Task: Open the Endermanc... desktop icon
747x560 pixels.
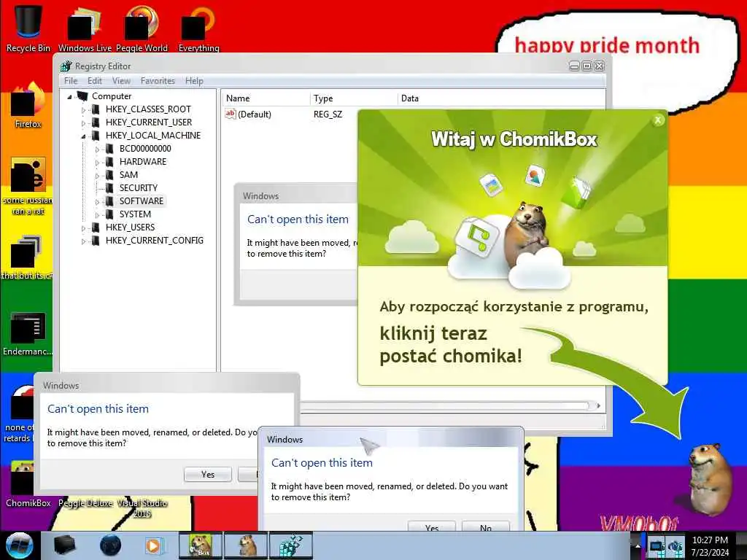Action: pos(28,333)
